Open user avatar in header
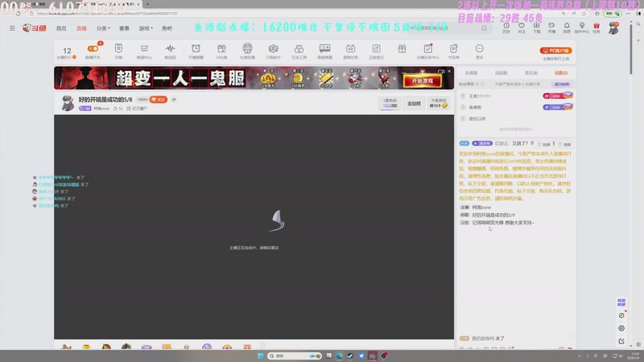Screen dimensions: 644x362 (x=613, y=28)
